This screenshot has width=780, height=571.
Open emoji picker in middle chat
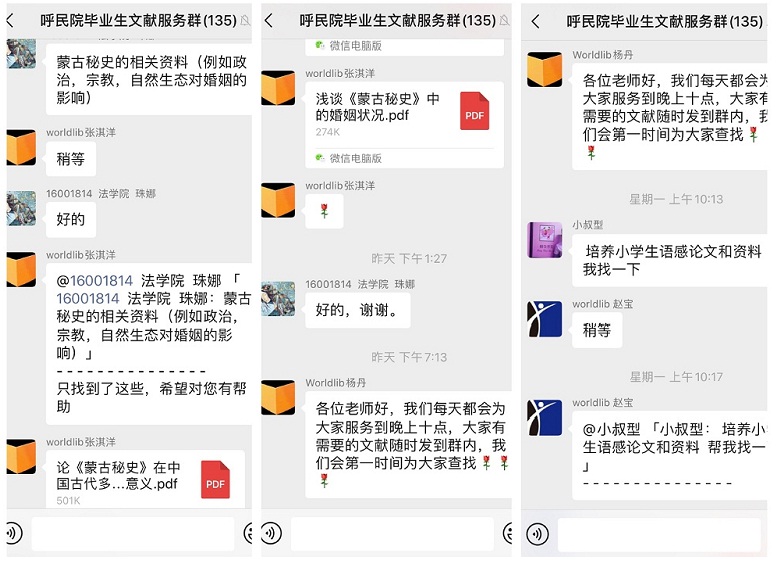[507, 533]
